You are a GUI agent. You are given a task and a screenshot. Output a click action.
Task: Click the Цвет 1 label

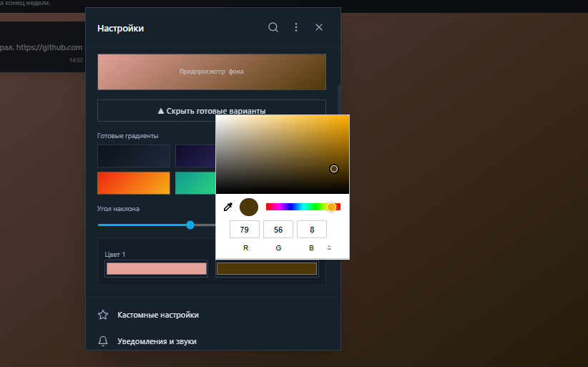(115, 254)
